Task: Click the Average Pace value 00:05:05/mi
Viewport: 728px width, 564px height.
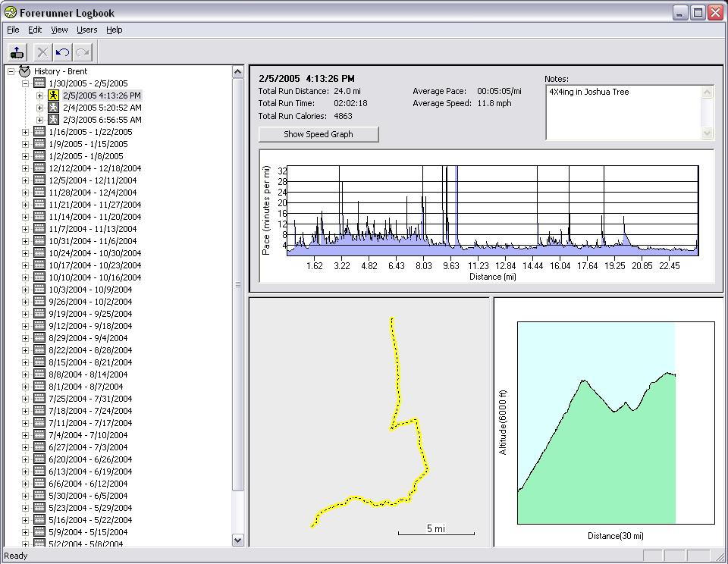Action: click(x=499, y=91)
